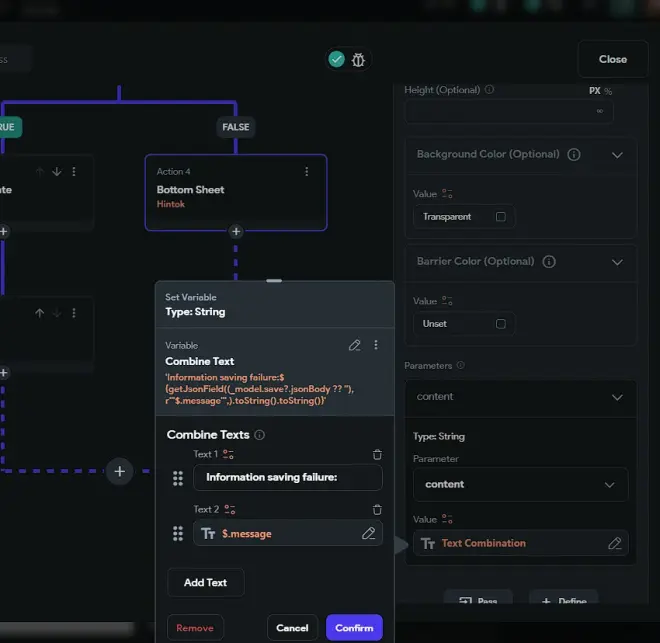Delete Text 2 with trash icon

tap(377, 510)
